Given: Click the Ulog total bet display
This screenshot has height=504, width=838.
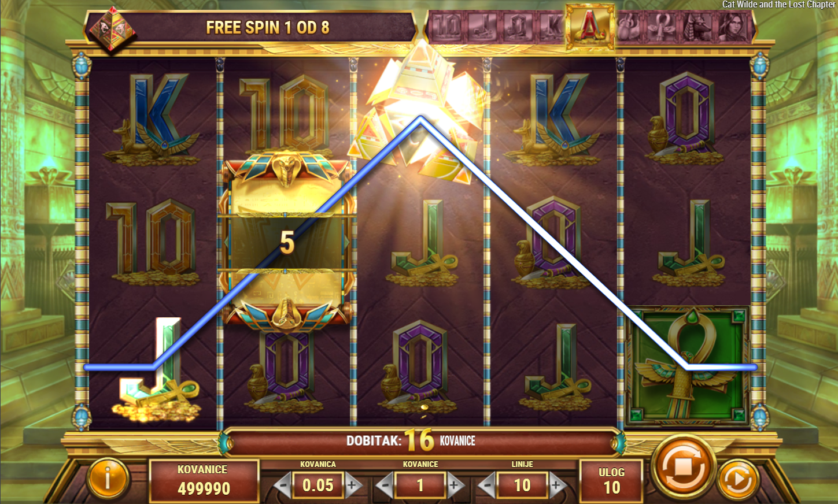Looking at the screenshot, I should click(x=611, y=480).
